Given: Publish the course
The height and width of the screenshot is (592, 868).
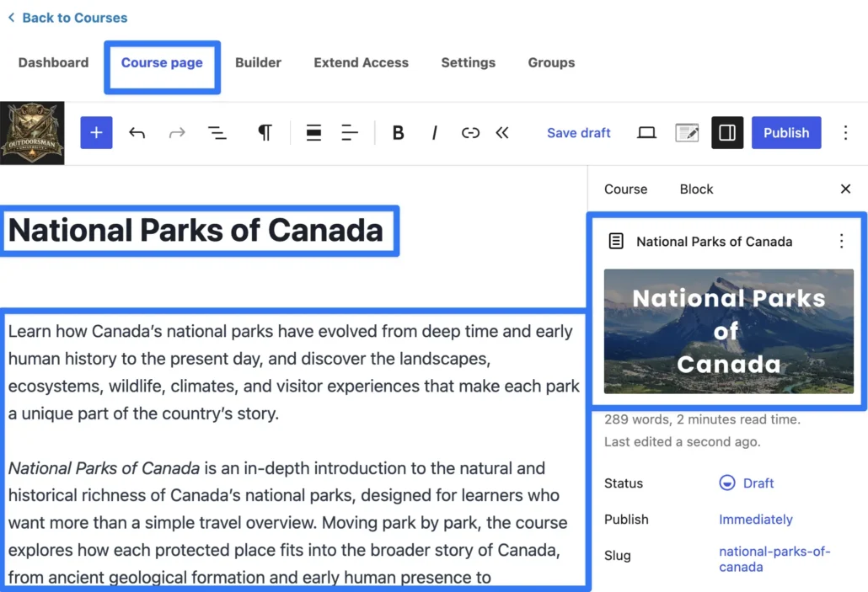Looking at the screenshot, I should [x=786, y=133].
